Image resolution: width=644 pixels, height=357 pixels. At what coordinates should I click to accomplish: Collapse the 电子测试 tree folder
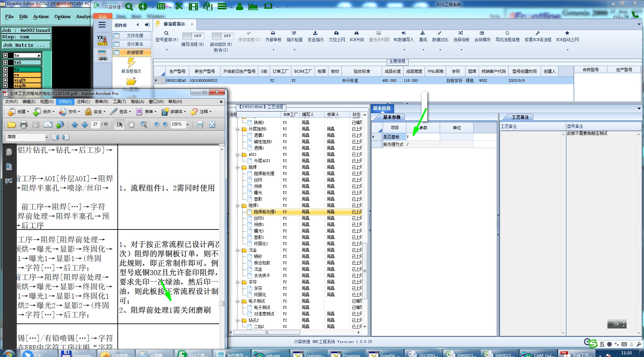237,301
